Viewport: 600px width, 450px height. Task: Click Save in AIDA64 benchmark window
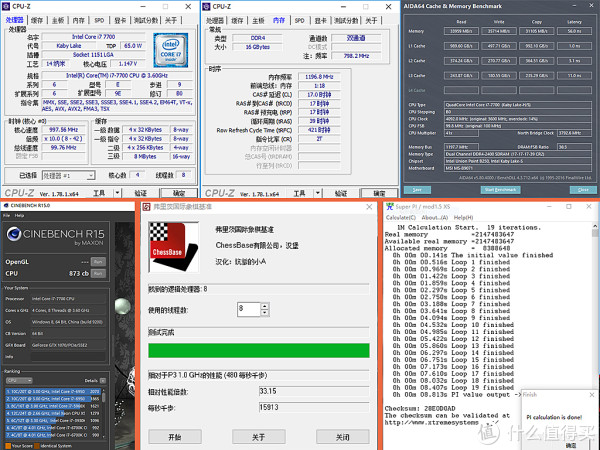coord(417,190)
